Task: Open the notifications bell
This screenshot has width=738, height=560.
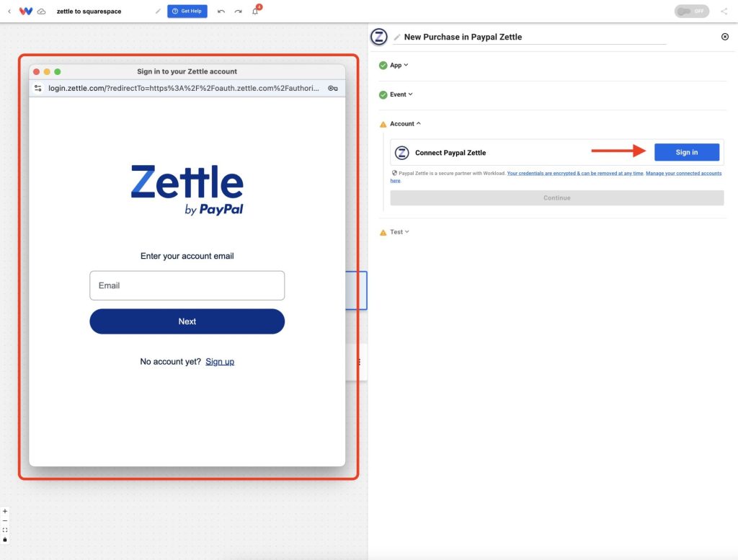Action: (x=256, y=11)
